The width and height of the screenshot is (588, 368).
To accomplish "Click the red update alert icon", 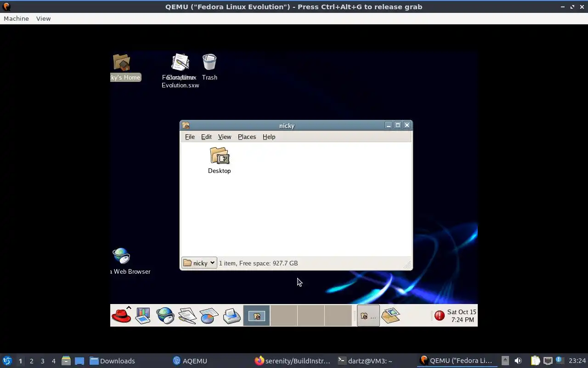I will pos(440,316).
